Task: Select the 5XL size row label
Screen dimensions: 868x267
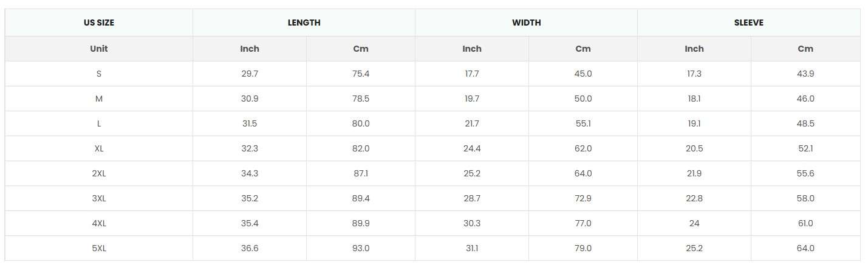Action: tap(99, 248)
